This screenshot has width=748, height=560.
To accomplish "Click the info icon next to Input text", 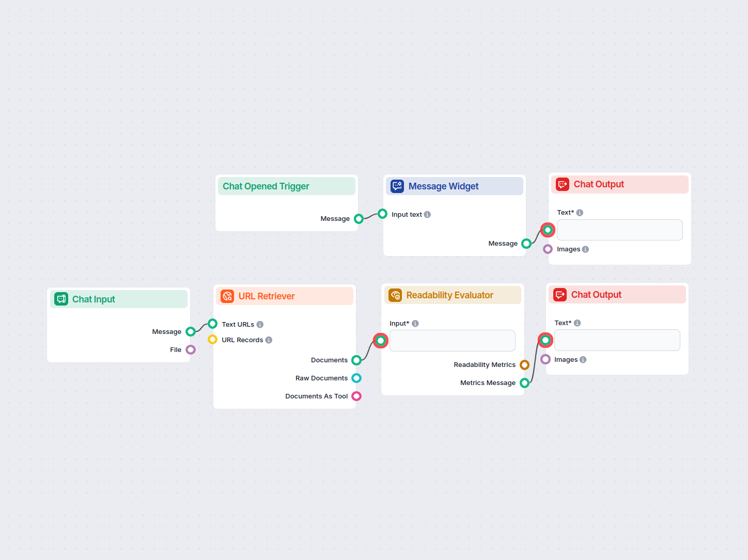I will coord(427,214).
